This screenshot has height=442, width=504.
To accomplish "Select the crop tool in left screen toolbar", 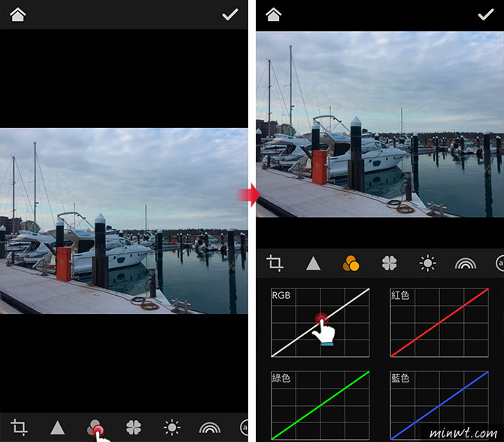I will click(x=19, y=427).
